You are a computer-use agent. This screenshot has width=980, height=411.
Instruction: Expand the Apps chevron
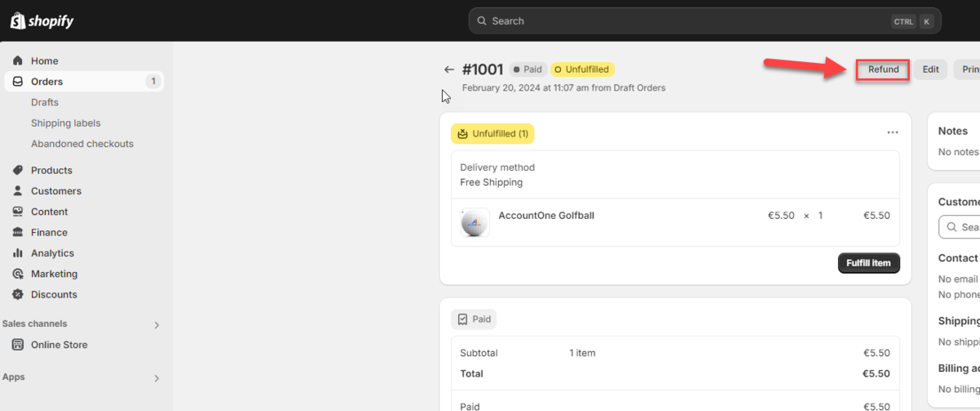157,378
